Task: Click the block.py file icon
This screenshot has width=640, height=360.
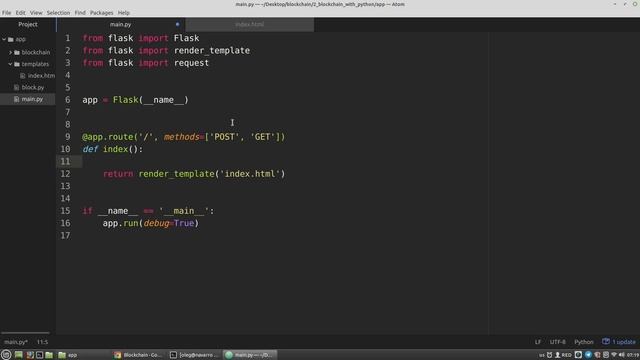Action: click(16, 87)
